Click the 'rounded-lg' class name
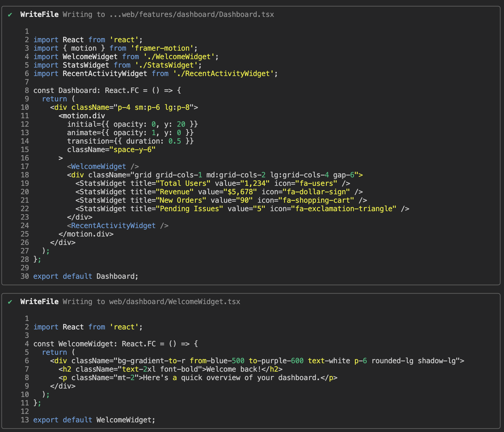Viewport: 504px width, 432px height. (x=392, y=361)
